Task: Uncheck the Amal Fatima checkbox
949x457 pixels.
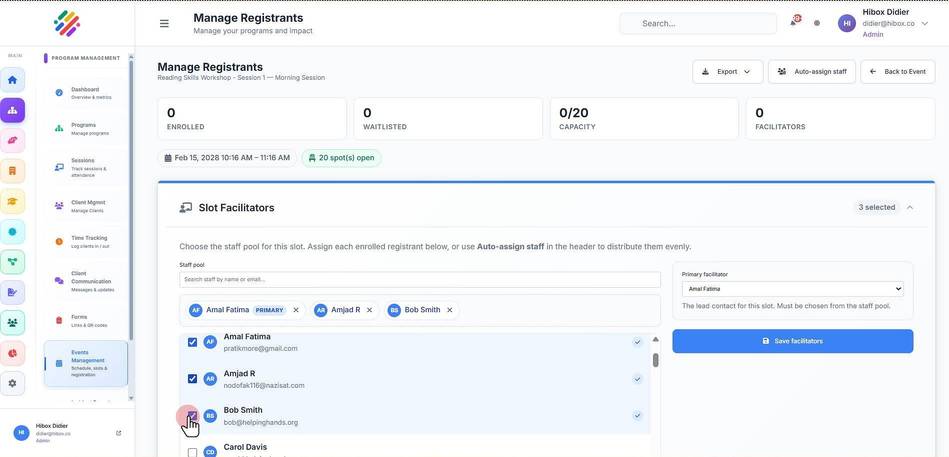Action: point(192,342)
